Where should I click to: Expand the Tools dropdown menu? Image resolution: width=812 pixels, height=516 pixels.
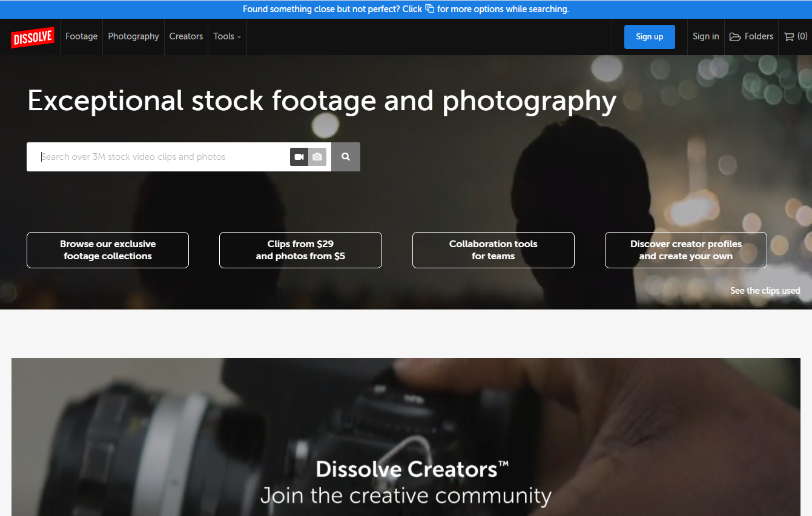point(227,36)
